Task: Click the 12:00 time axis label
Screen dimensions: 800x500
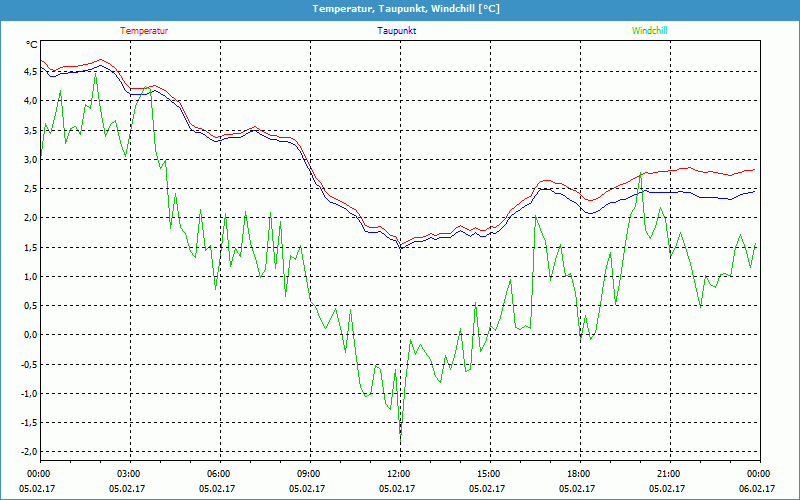Action: point(397,474)
